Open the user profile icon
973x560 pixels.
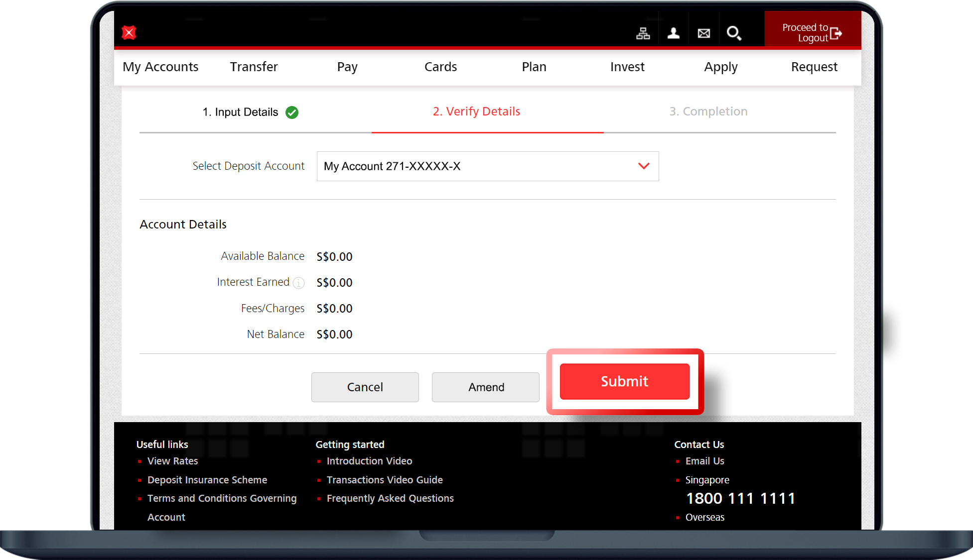(674, 33)
